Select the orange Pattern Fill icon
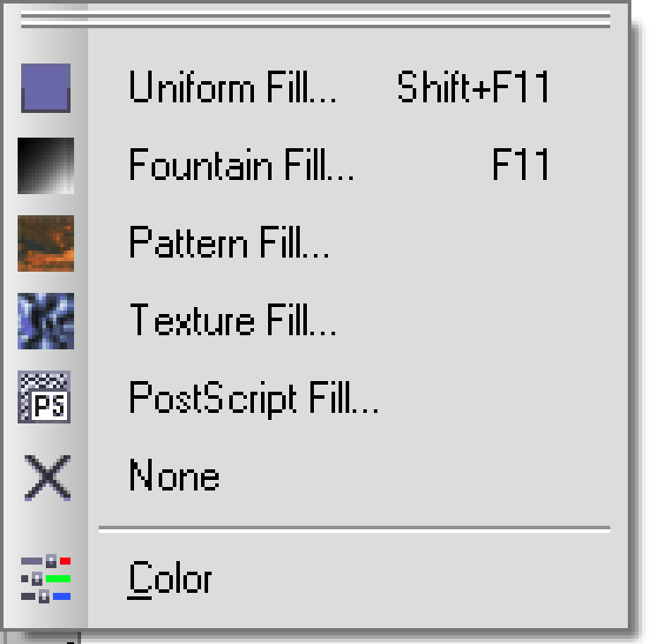The height and width of the screenshot is (644, 649). click(46, 243)
